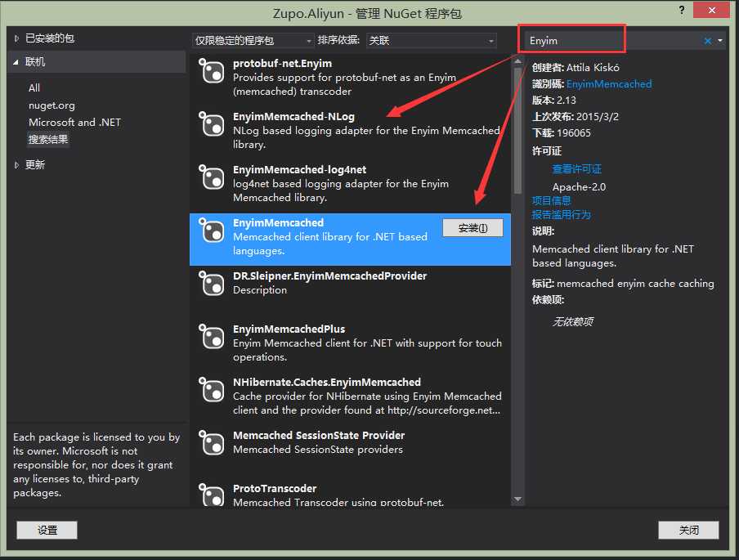Click the download count 196065
The height and width of the screenshot is (560, 739).
pos(574,133)
